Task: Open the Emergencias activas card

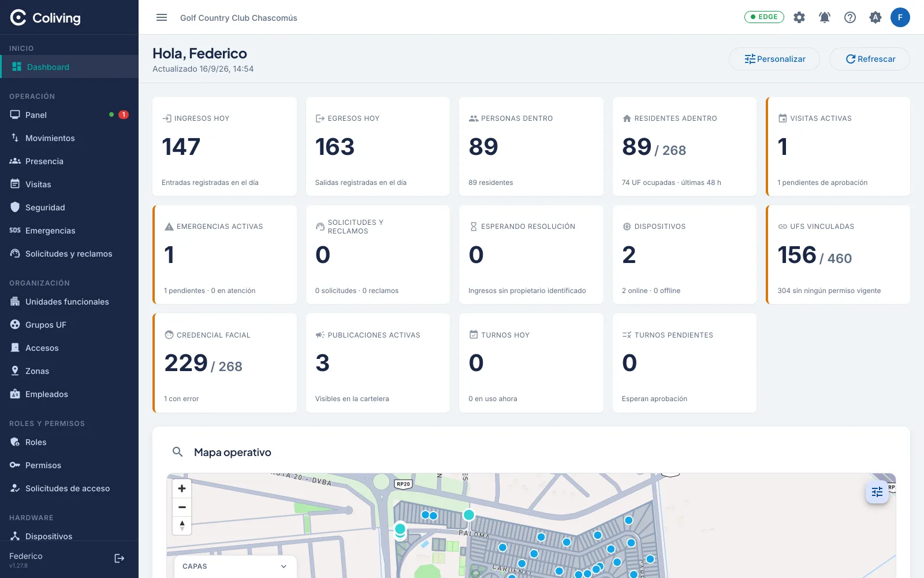Action: tap(225, 254)
